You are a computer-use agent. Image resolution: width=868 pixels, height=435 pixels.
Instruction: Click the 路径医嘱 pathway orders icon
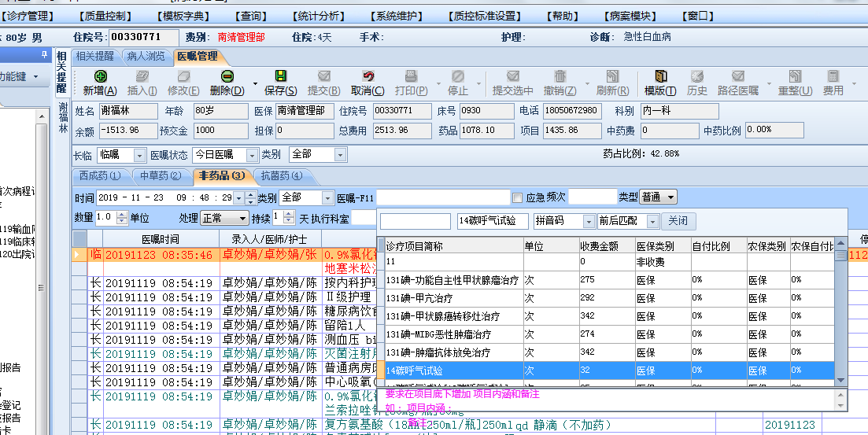[738, 76]
